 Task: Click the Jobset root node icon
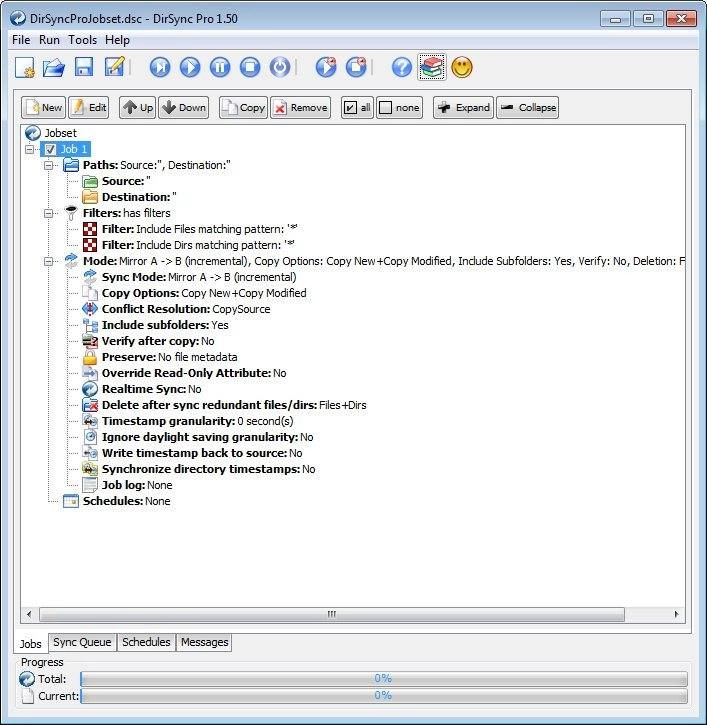click(x=33, y=133)
